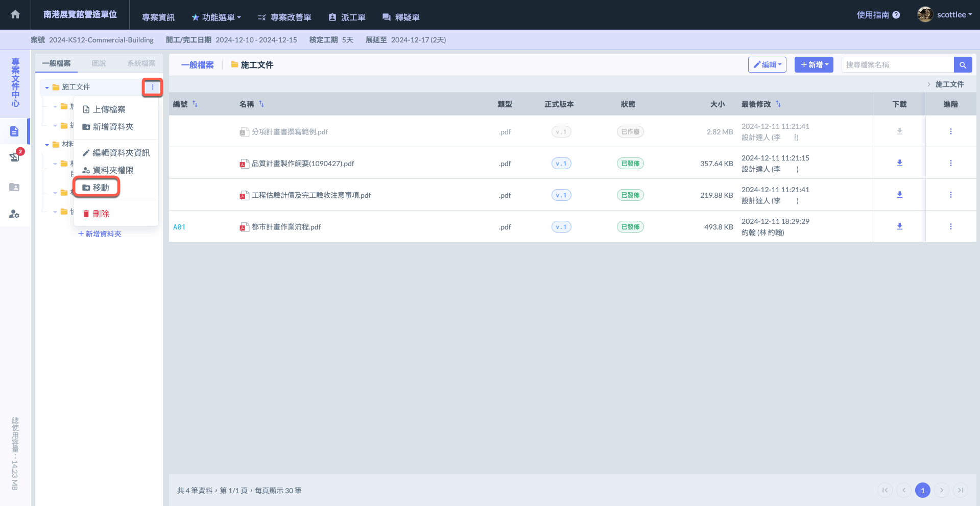Switch to the 圖說 tab
Viewport: 980px width, 506px height.
[99, 63]
